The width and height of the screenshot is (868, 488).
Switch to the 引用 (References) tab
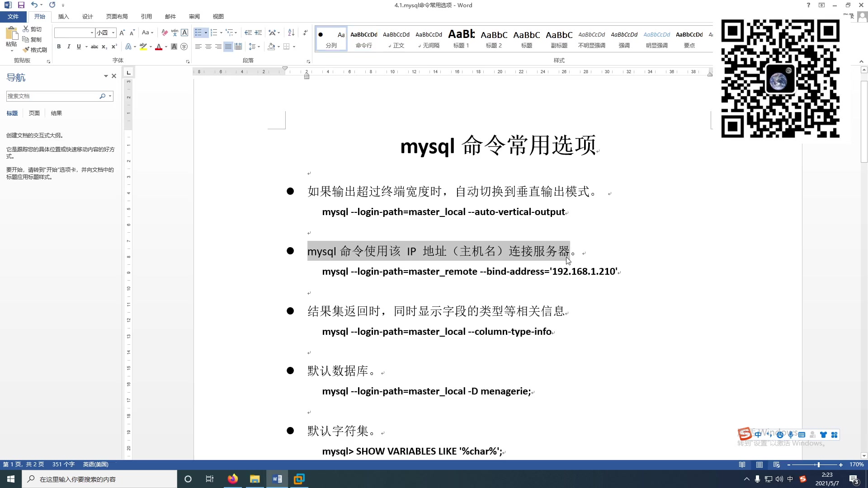click(146, 17)
